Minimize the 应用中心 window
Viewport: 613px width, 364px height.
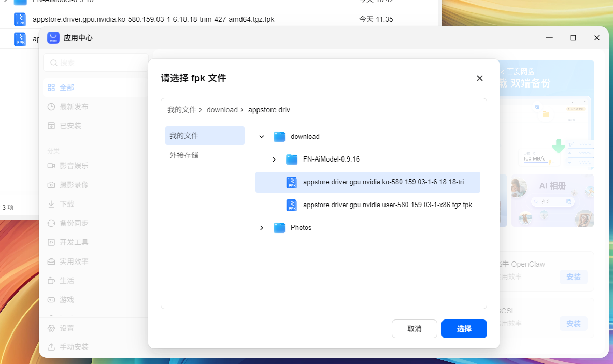(x=549, y=38)
